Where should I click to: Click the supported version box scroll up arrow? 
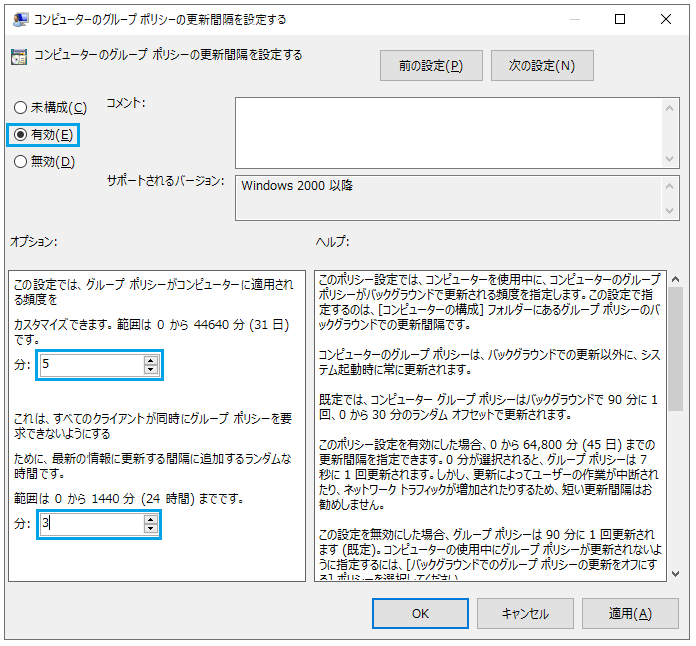click(670, 186)
